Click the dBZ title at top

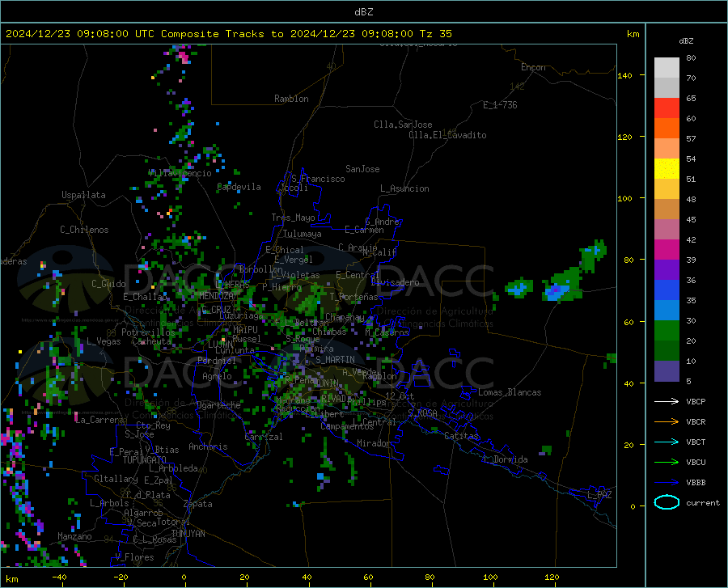[x=363, y=12]
